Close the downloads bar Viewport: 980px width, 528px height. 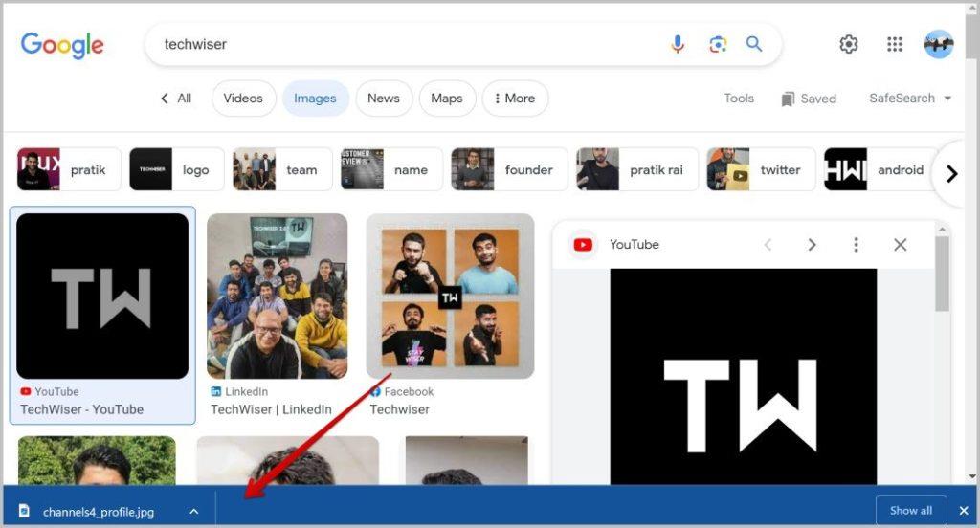964,511
